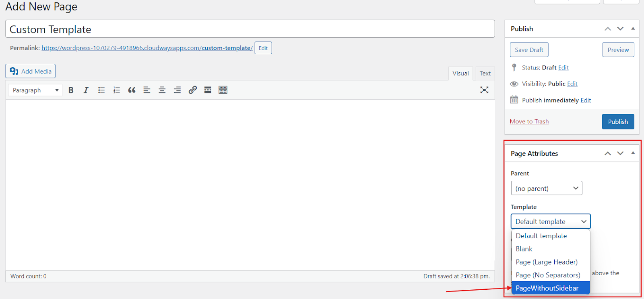
Task: Click the page title field
Action: point(250,29)
